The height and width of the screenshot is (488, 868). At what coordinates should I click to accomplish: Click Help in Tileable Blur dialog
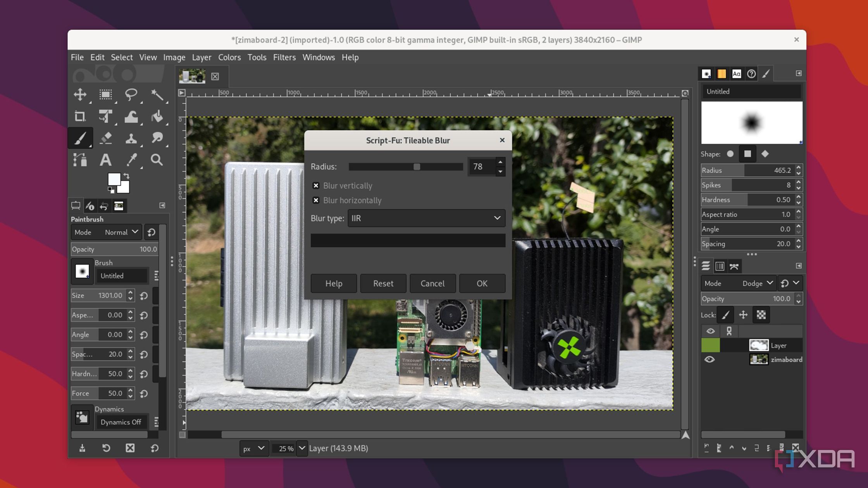click(x=334, y=284)
